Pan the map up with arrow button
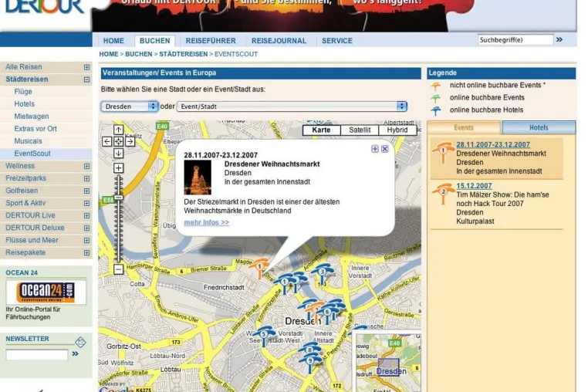Screen dimensions: 588x392 coord(118,130)
